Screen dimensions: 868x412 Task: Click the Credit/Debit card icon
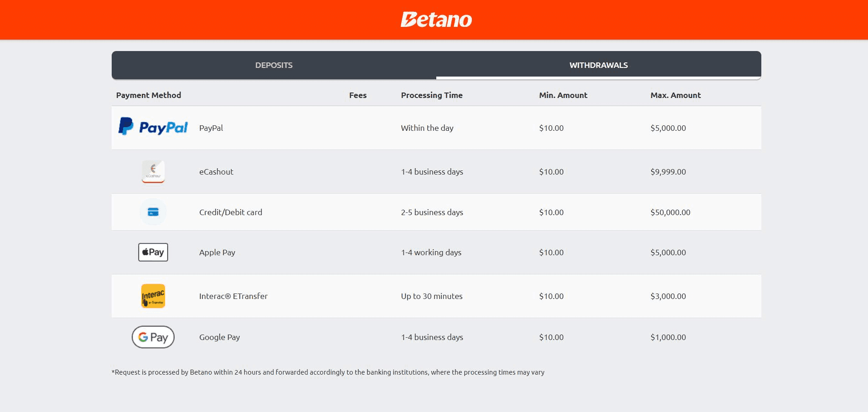[153, 212]
